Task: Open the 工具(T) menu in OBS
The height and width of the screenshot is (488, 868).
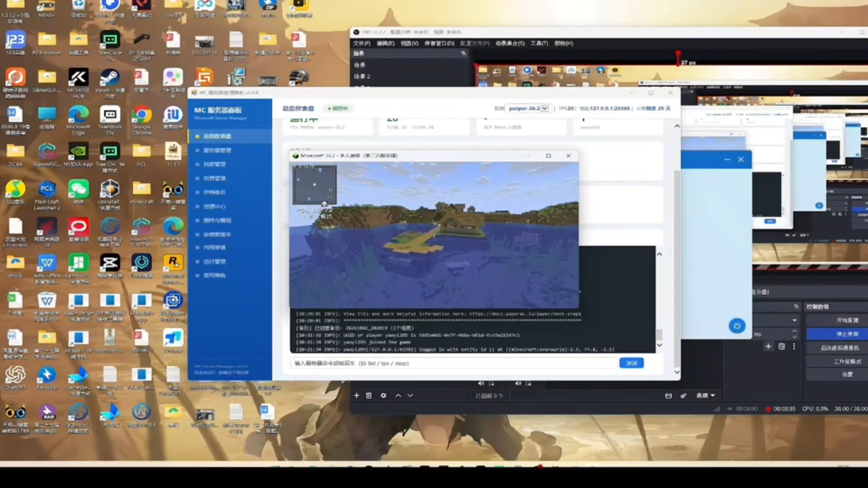Action: pos(539,43)
